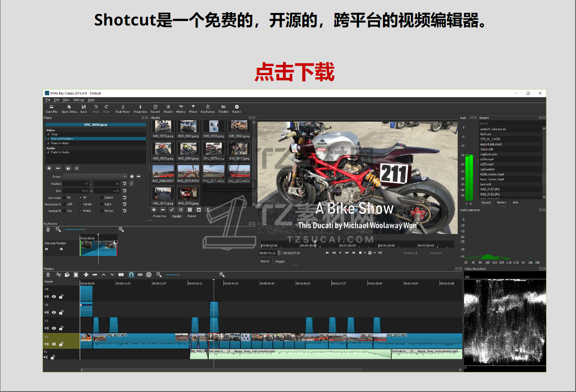576x392 pixels.
Task: Select the Size and Position filter
Action: point(96,139)
